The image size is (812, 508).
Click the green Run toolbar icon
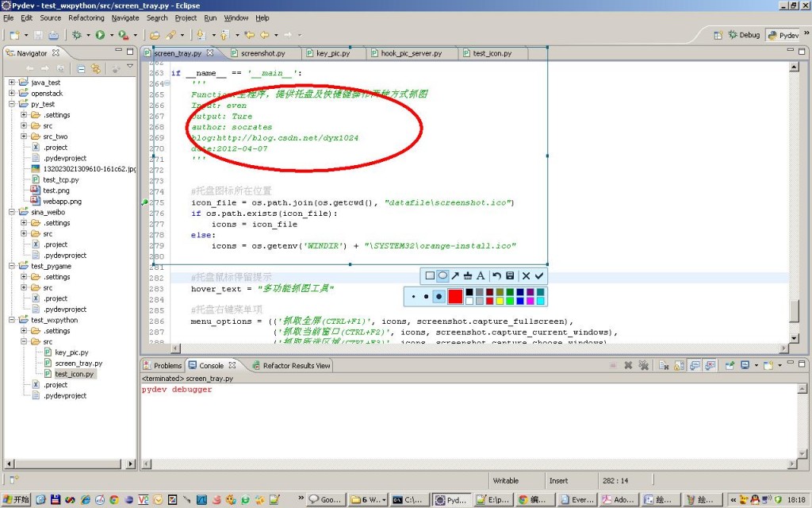point(100,35)
